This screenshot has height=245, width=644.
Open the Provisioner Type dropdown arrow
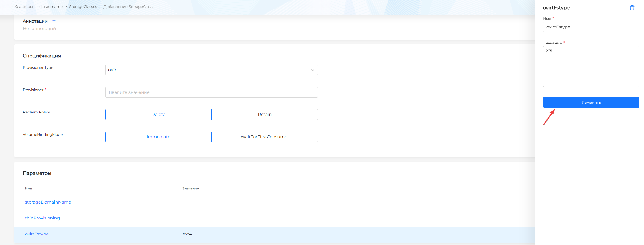pos(313,70)
